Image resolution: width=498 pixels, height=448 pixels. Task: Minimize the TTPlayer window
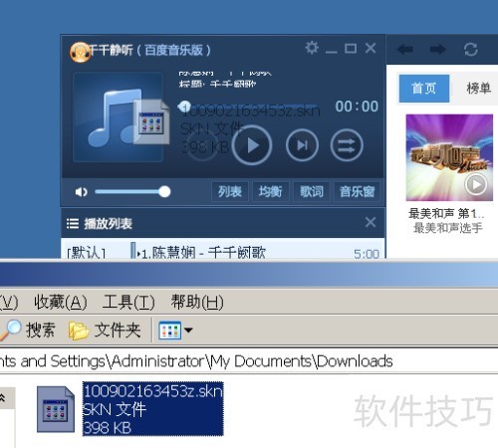point(331,52)
